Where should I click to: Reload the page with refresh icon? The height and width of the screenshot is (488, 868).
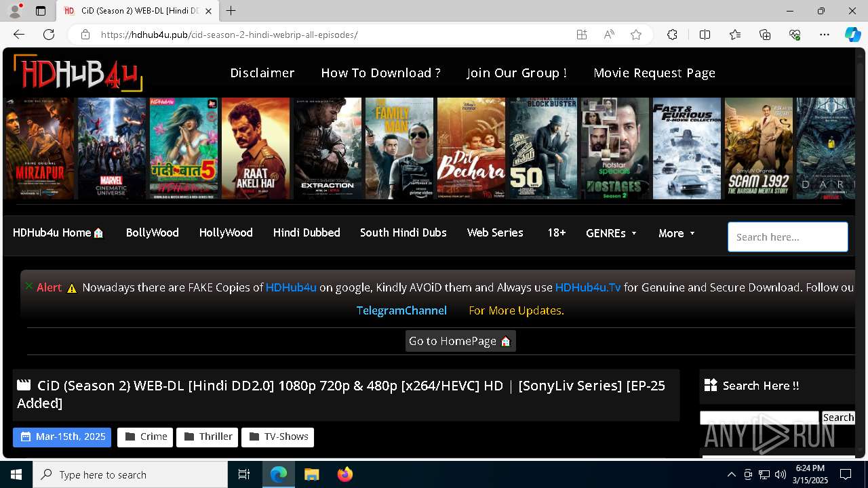(49, 35)
